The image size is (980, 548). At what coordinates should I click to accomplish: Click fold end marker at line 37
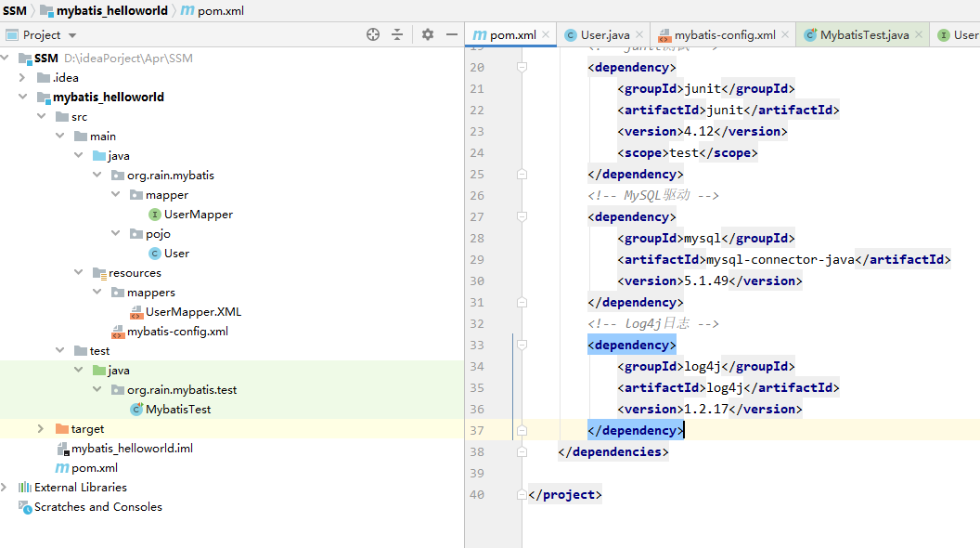[x=522, y=430]
